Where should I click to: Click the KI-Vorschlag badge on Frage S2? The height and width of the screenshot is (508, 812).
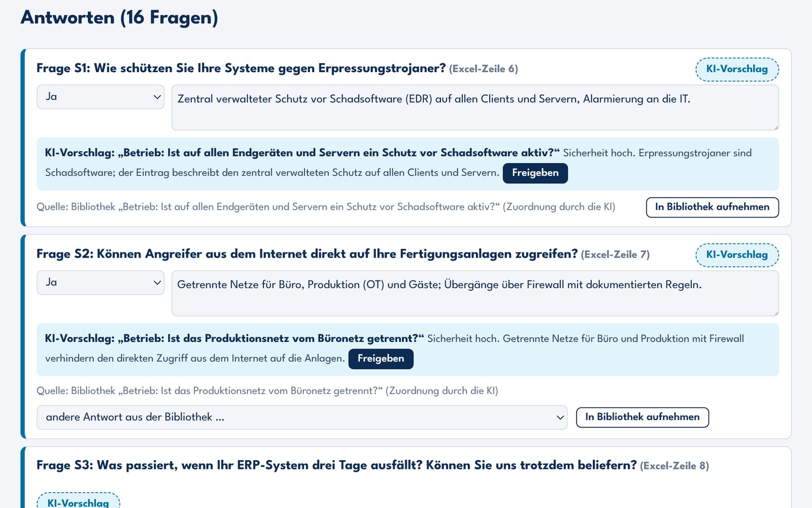pos(737,255)
